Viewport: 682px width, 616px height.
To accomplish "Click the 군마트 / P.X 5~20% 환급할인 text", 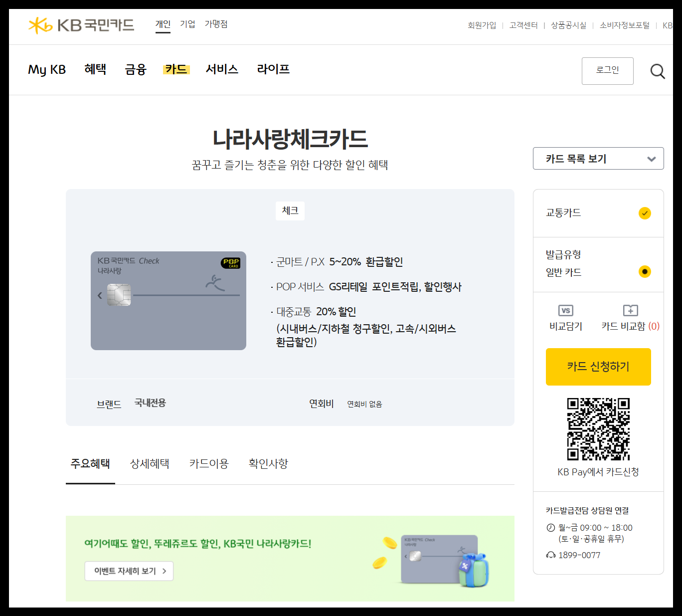I will click(x=340, y=262).
